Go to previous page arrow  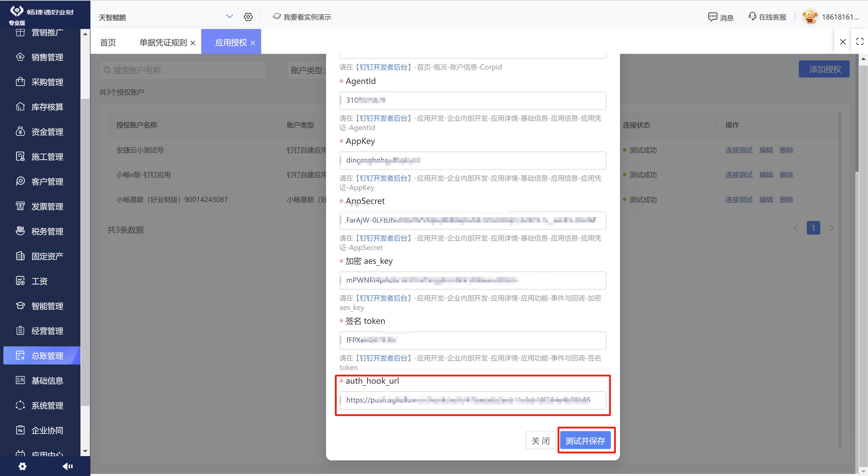point(795,228)
